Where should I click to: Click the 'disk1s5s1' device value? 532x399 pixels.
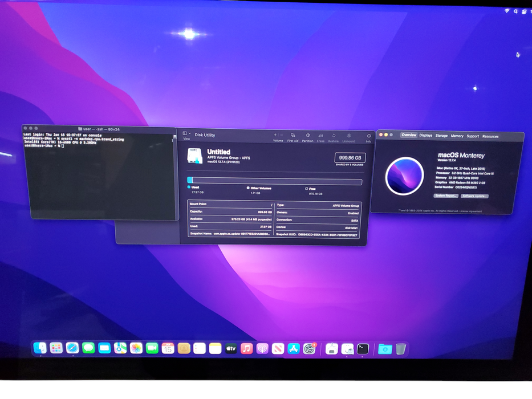tap(351, 227)
